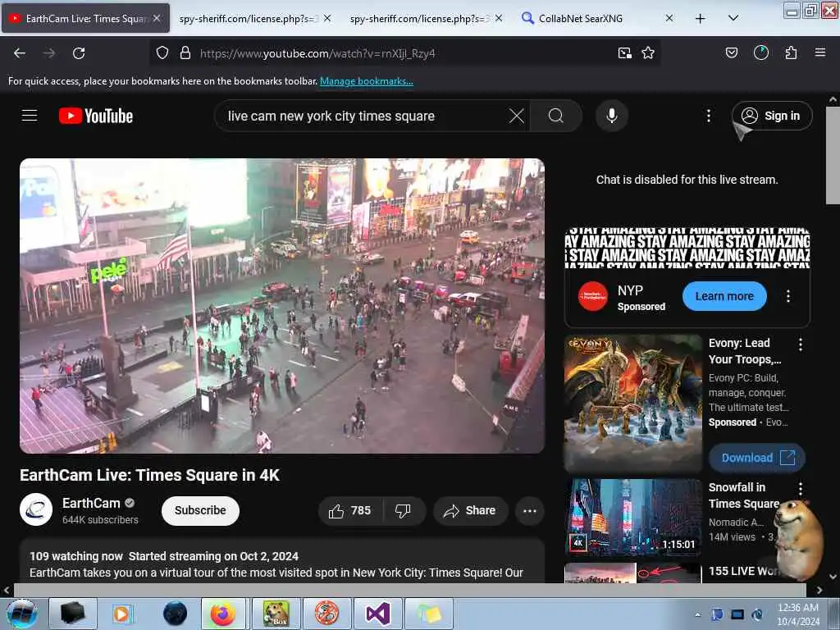Open more actions ellipsis below video
This screenshot has width=840, height=630.
point(530,510)
